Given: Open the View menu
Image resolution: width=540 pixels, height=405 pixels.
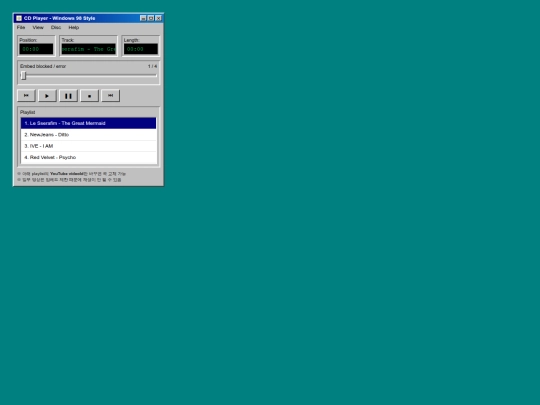Looking at the screenshot, I should (38, 27).
